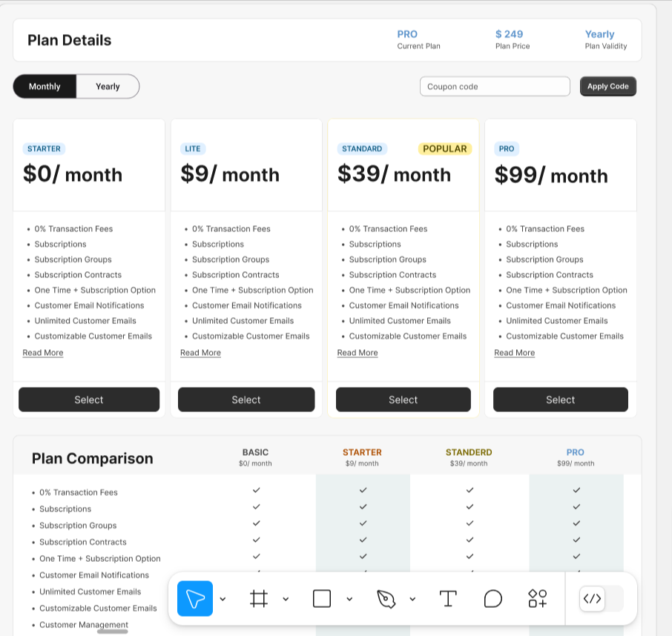672x636 pixels.
Task: Select the Rectangle shape tool
Action: coord(322,599)
